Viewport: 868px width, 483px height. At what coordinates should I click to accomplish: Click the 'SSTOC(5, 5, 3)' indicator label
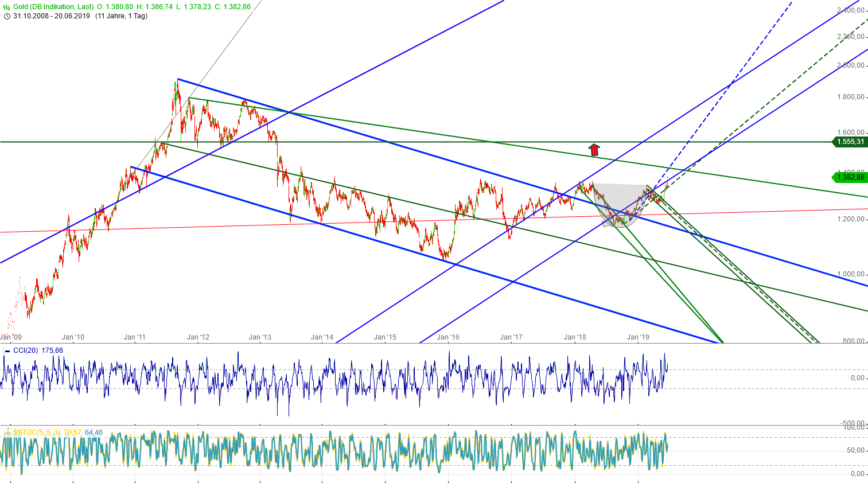(37, 433)
